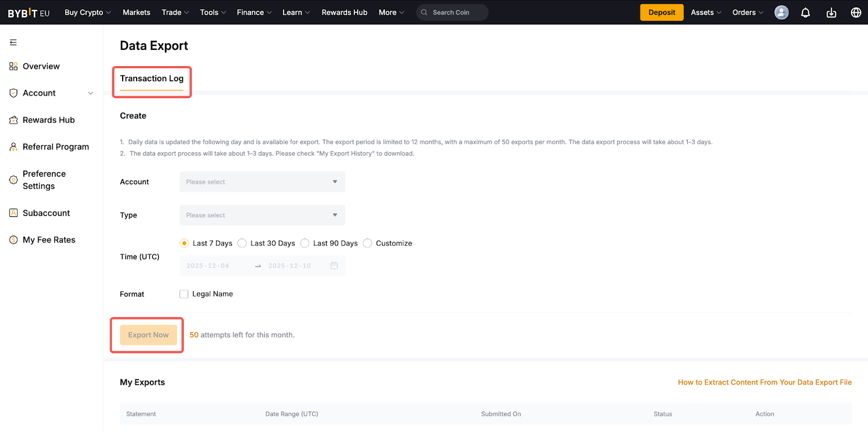Open the Account select dropdown
The width and height of the screenshot is (868, 431).
(262, 182)
